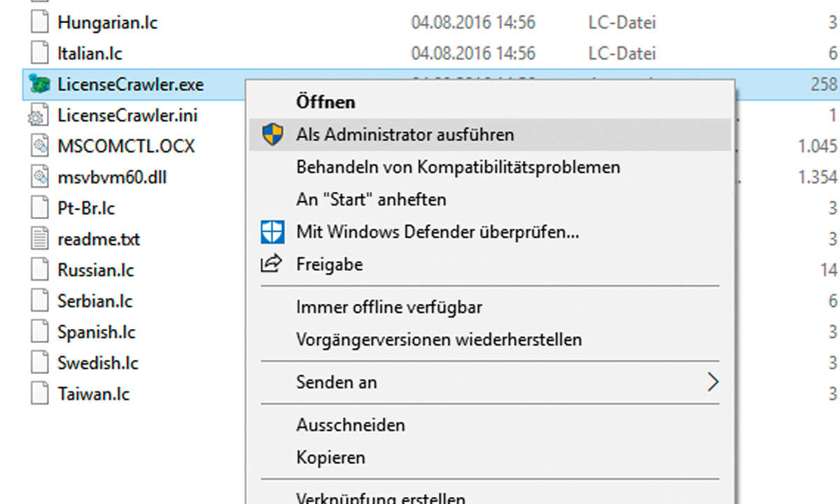Image resolution: width=840 pixels, height=504 pixels.
Task: Select the Serbian.lc file name
Action: click(x=95, y=300)
